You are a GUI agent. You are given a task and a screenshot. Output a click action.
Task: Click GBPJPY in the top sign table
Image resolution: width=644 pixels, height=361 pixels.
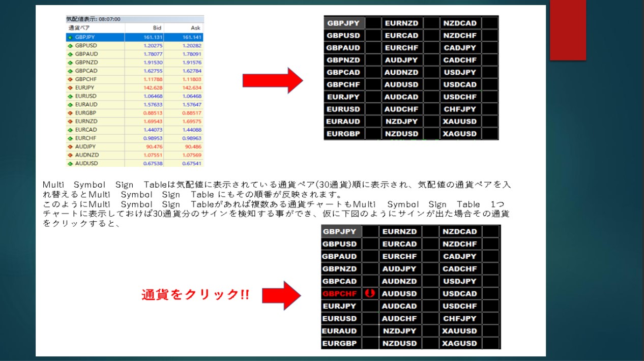click(x=343, y=23)
